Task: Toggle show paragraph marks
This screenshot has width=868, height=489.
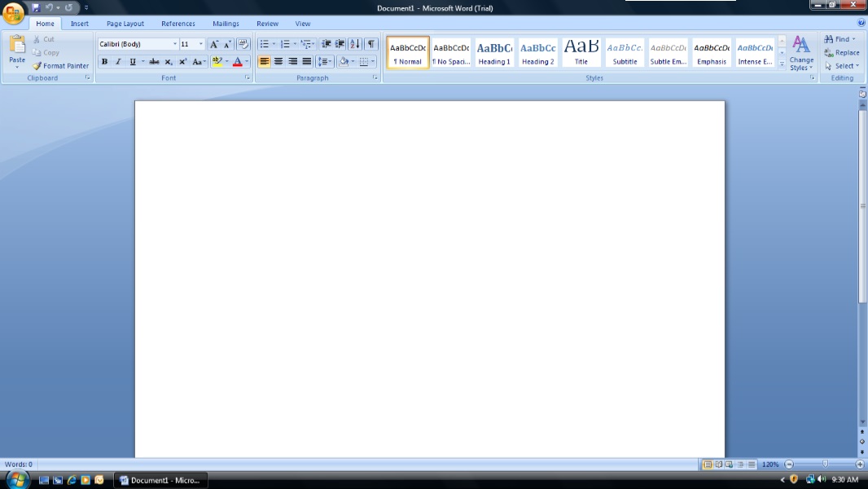Action: tap(371, 44)
